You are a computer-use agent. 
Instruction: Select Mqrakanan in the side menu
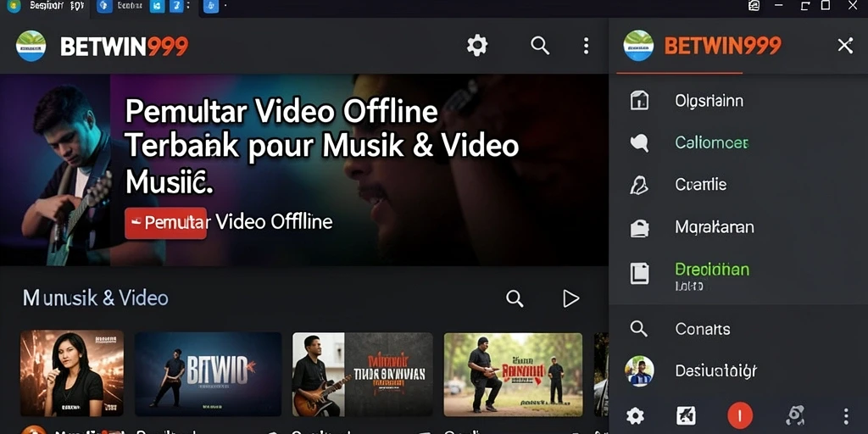[714, 227]
